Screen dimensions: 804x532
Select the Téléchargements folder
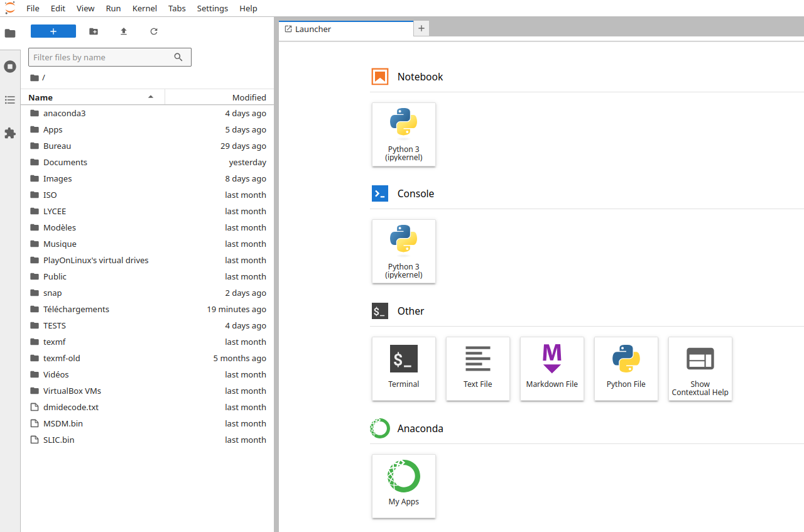[x=147, y=310]
